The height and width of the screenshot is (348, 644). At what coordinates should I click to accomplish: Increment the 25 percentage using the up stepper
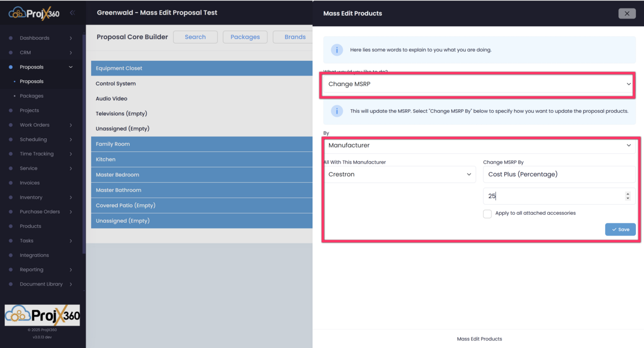[627, 194]
